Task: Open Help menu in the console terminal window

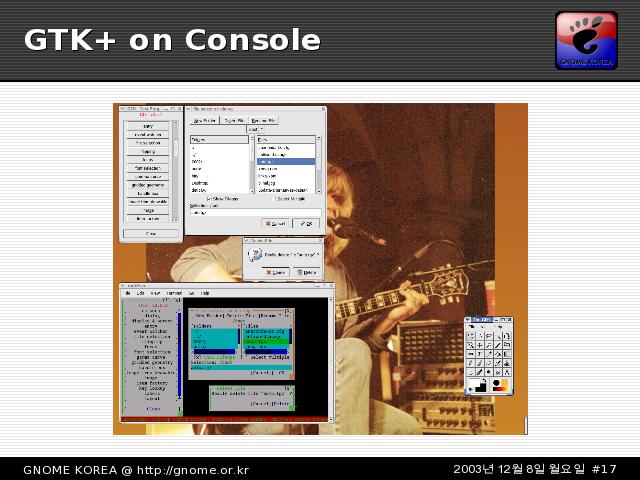Action: [x=205, y=293]
